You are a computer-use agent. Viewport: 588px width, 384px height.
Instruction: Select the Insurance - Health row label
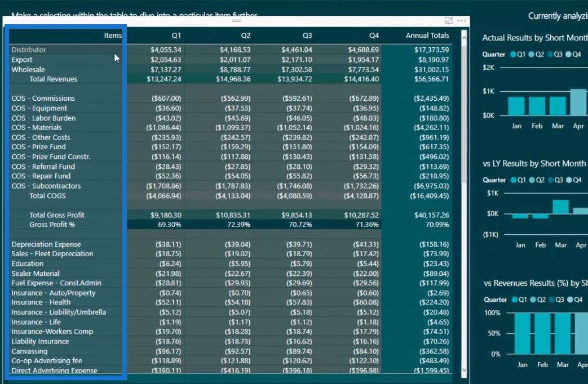coord(41,302)
